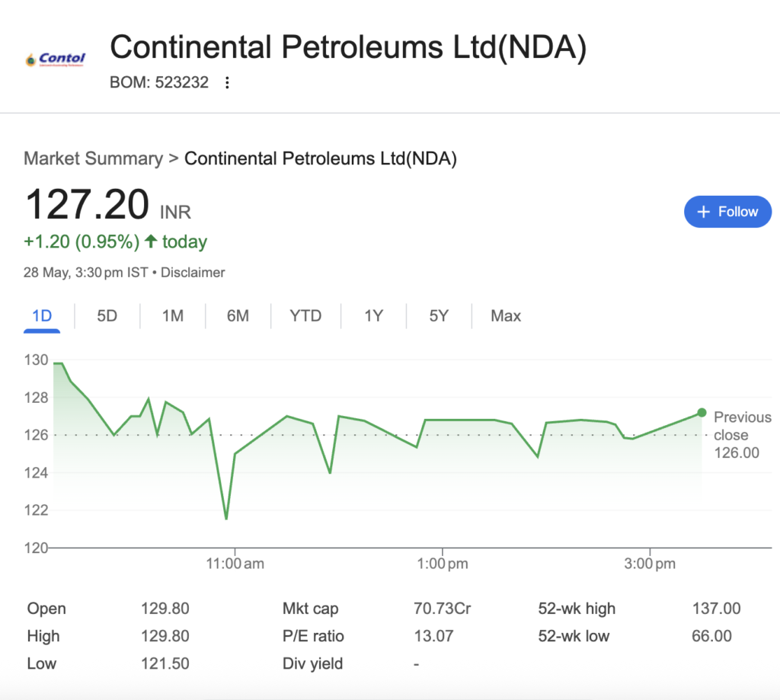The image size is (780, 700).
Task: Click the Open value 129.80
Action: click(165, 609)
